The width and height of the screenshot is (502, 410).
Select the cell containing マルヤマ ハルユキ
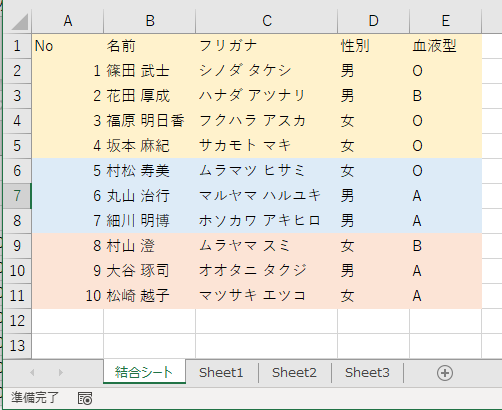[x=267, y=196]
